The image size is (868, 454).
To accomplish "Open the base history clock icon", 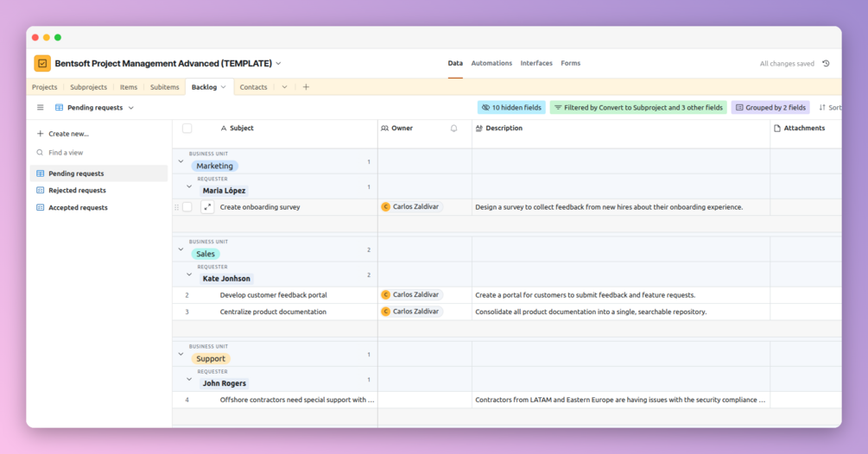I will pyautogui.click(x=826, y=64).
